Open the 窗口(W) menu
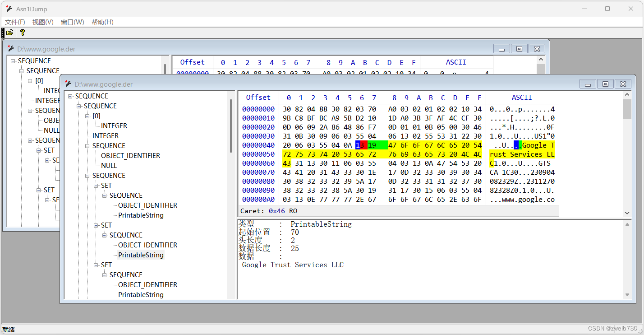644x335 pixels. click(x=73, y=22)
